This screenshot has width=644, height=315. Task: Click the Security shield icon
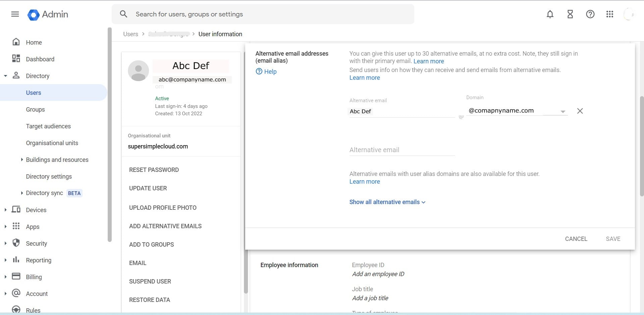click(16, 243)
